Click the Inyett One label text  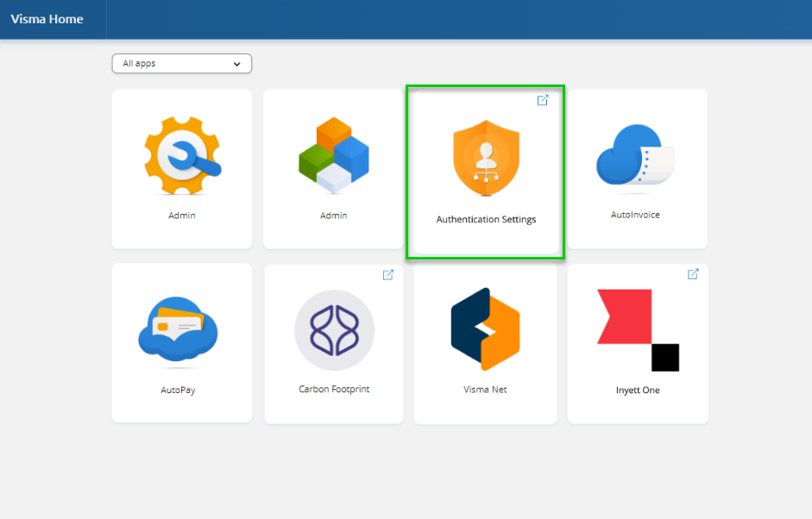pyautogui.click(x=638, y=391)
